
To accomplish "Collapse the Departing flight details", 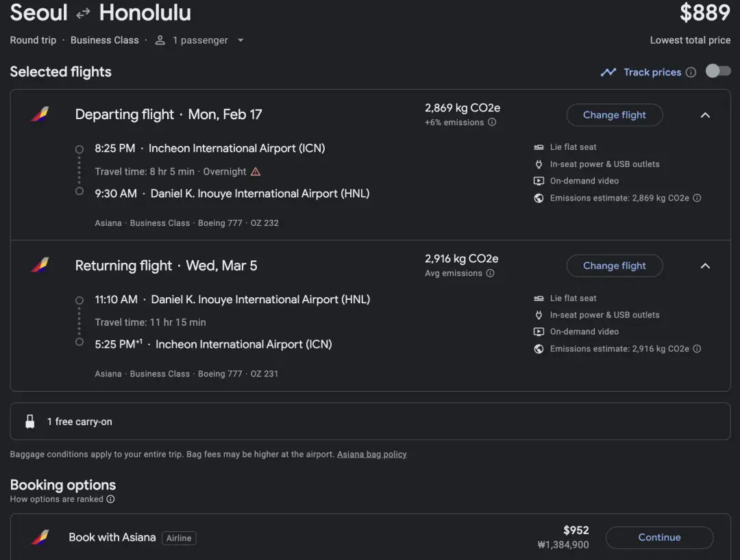I will (705, 115).
